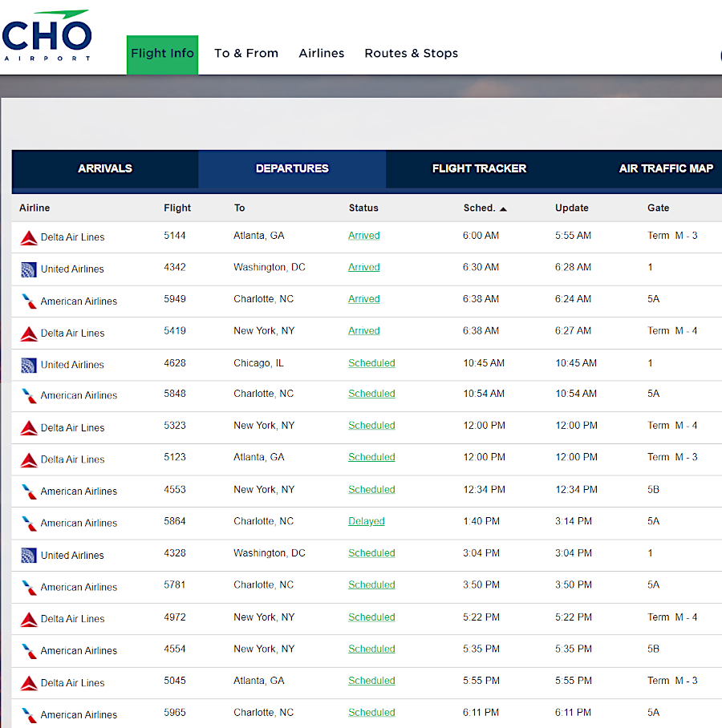The height and width of the screenshot is (728, 722).
Task: Click American Airlines logo for flight 4554
Action: 29,651
